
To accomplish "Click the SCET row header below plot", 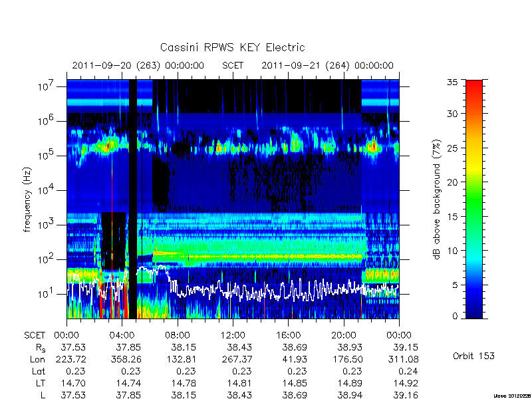I will pos(35,335).
